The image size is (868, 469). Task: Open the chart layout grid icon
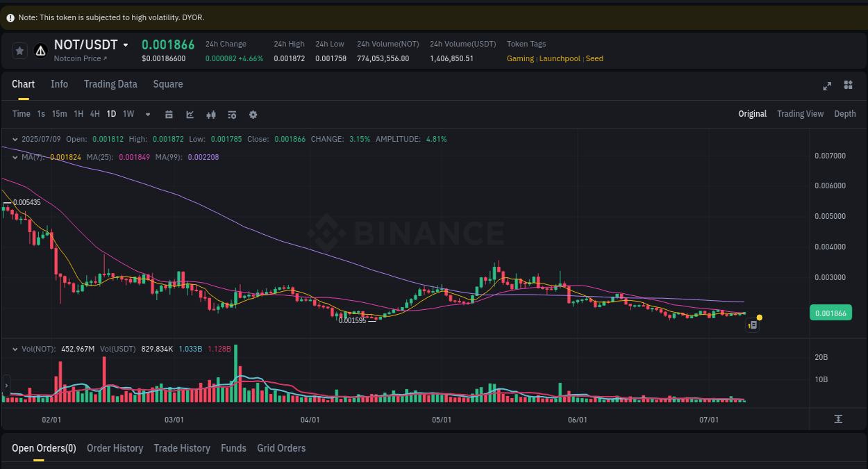848,85
